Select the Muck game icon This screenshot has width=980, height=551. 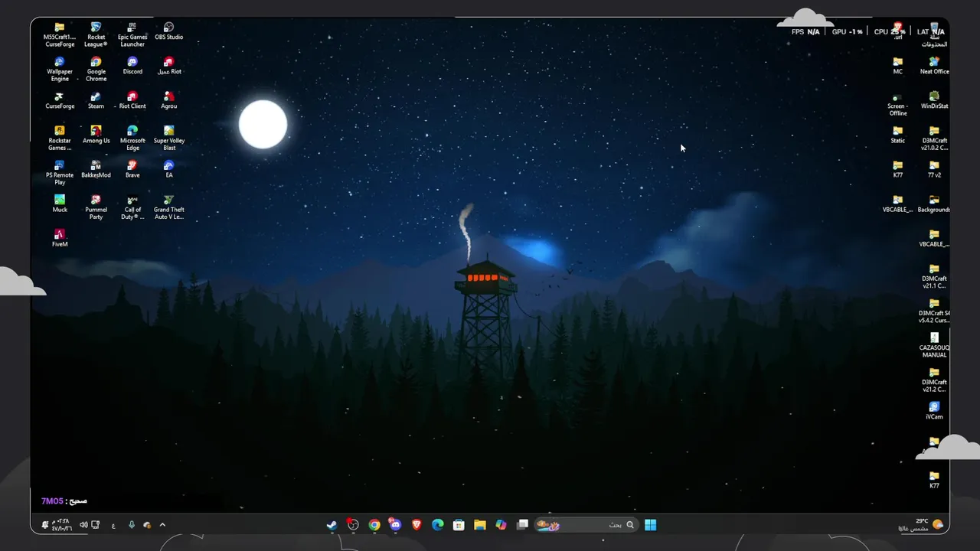coord(60,204)
